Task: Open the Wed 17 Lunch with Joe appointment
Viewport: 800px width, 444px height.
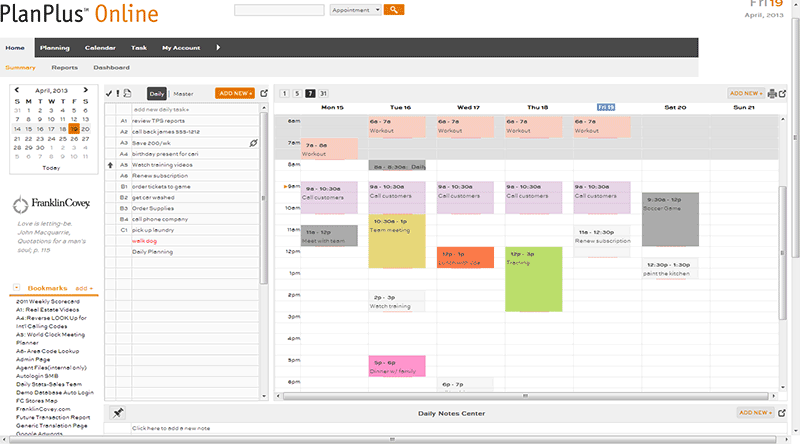Action: click(x=465, y=257)
